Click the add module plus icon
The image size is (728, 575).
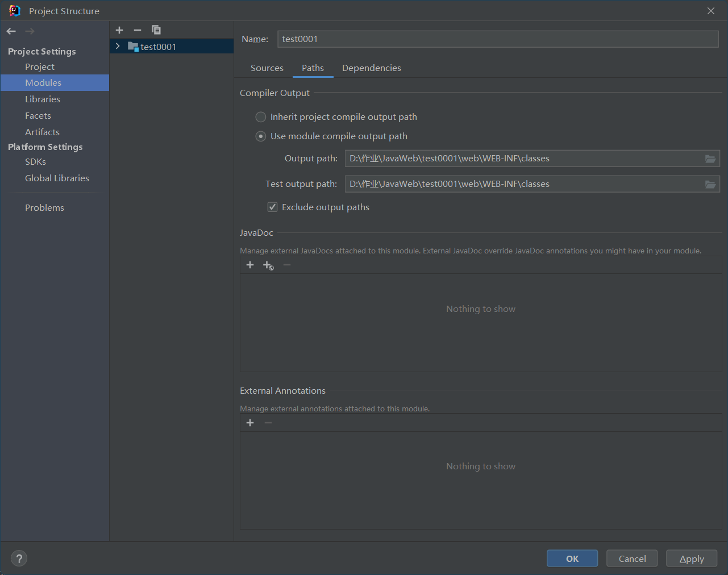point(119,30)
